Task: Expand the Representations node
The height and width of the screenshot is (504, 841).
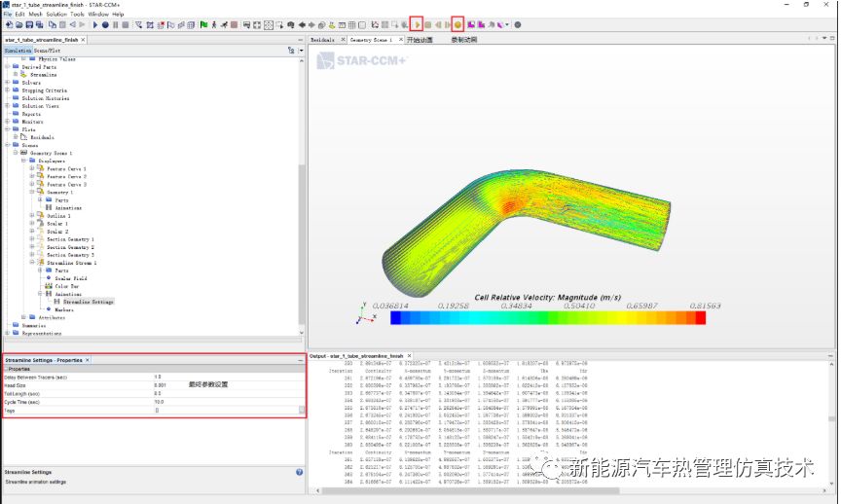Action: click(8, 333)
